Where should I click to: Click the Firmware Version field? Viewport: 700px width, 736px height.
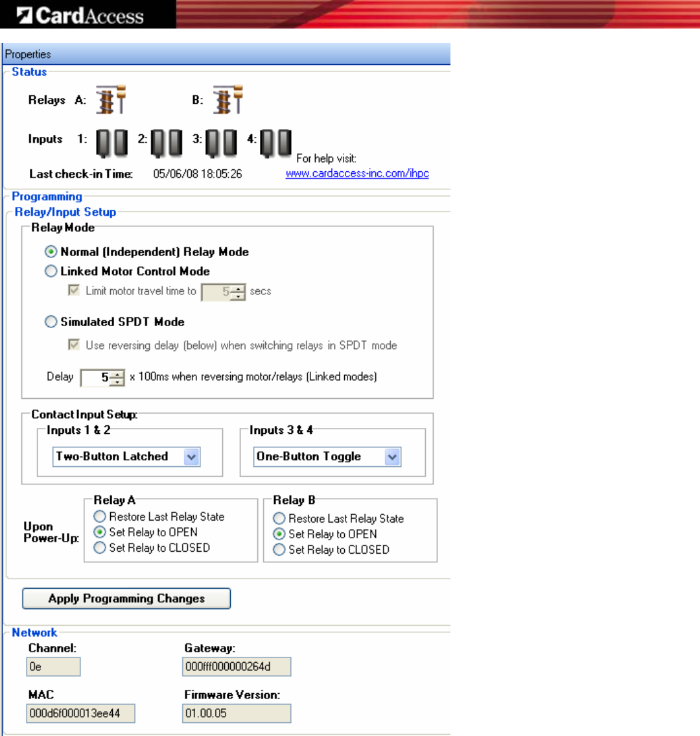click(x=237, y=713)
